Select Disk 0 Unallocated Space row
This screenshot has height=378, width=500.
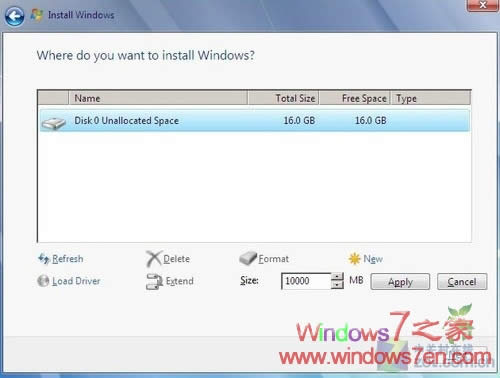tap(255, 120)
